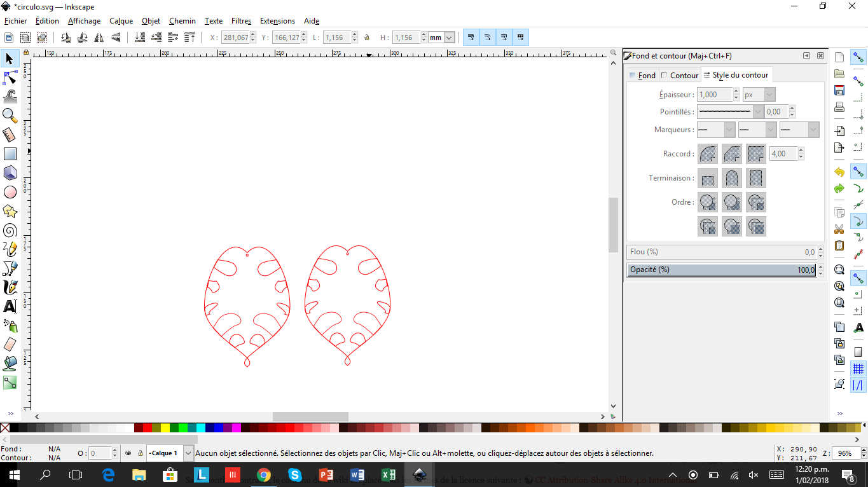Select the Spiral tool
Screen dimensions: 868x487
pos(10,230)
